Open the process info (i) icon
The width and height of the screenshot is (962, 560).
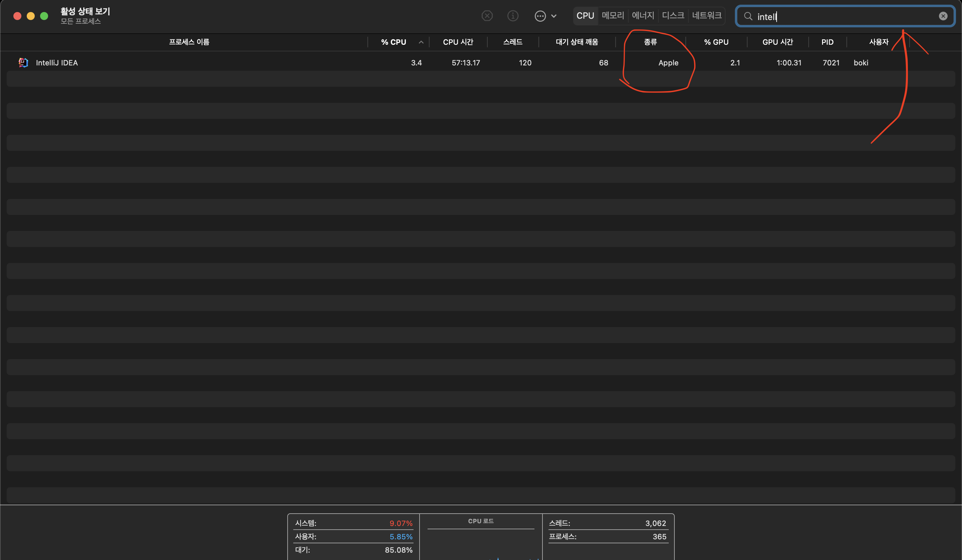coord(513,16)
